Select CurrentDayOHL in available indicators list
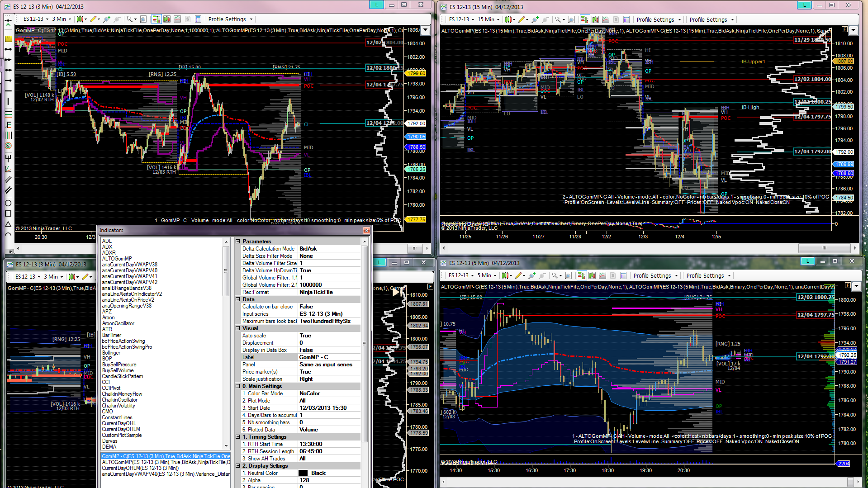This screenshot has height=488, width=868. [x=119, y=423]
